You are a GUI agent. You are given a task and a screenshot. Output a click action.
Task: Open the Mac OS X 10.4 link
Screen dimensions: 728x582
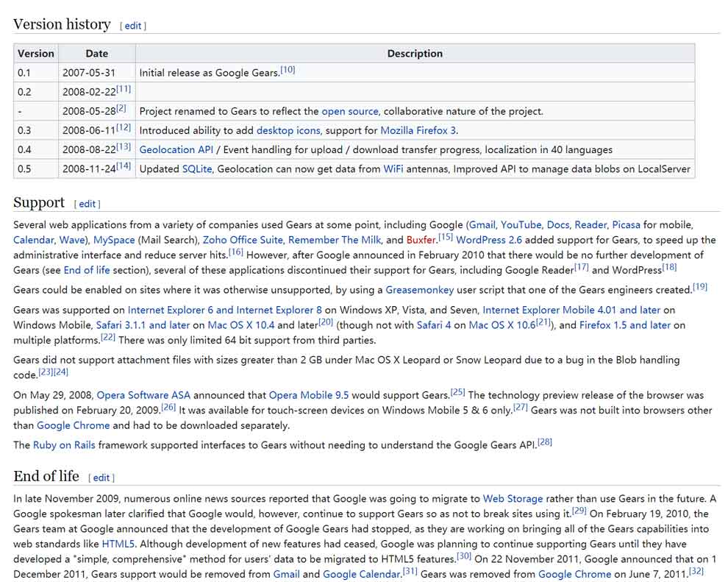pyautogui.click(x=241, y=325)
